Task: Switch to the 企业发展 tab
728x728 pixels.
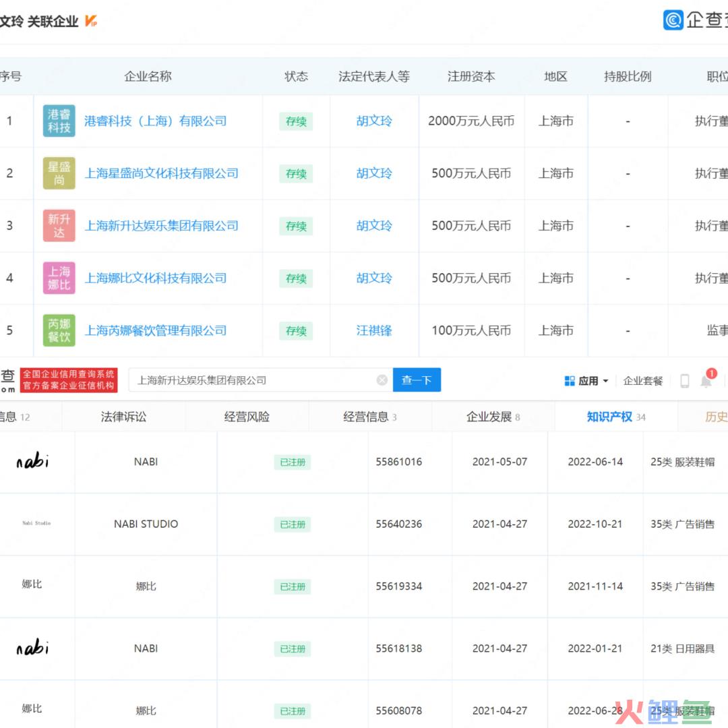Action: coord(493,417)
